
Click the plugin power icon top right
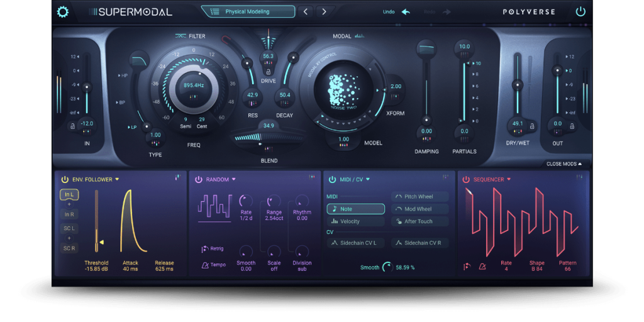pyautogui.click(x=580, y=12)
